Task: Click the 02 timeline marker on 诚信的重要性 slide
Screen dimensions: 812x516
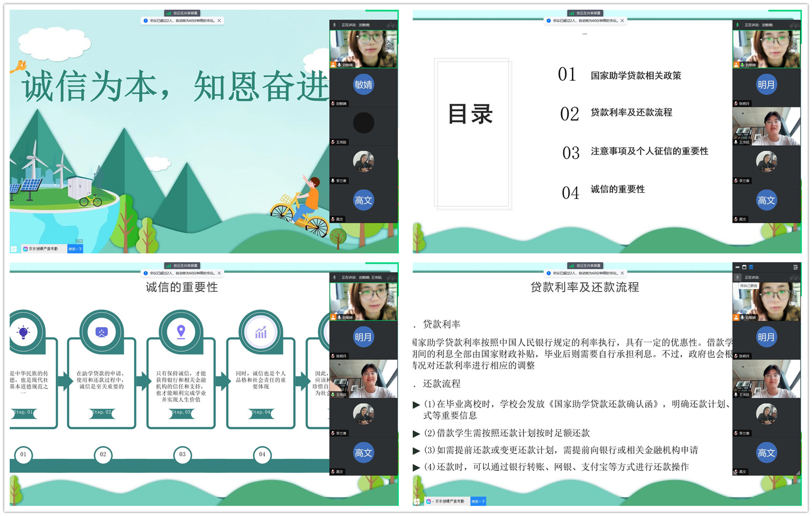Action: 103,455
